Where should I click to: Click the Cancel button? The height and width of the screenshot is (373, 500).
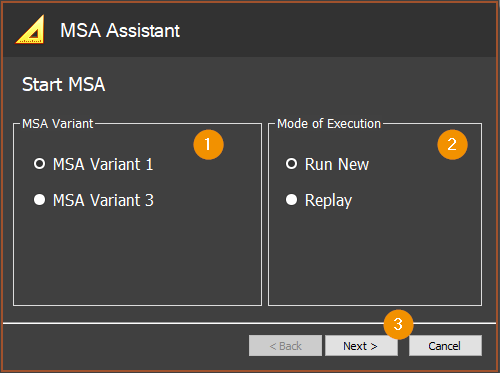coord(445,346)
